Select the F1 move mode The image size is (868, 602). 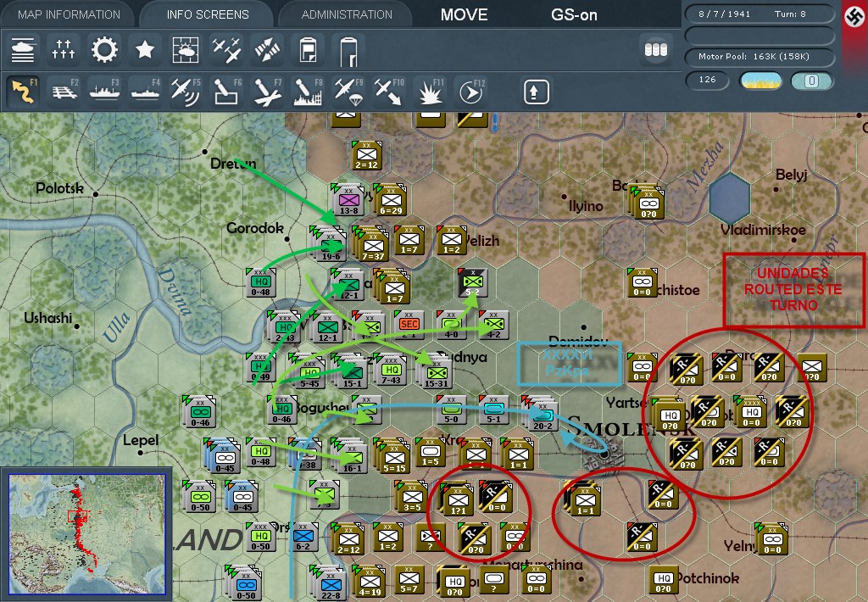tap(23, 92)
